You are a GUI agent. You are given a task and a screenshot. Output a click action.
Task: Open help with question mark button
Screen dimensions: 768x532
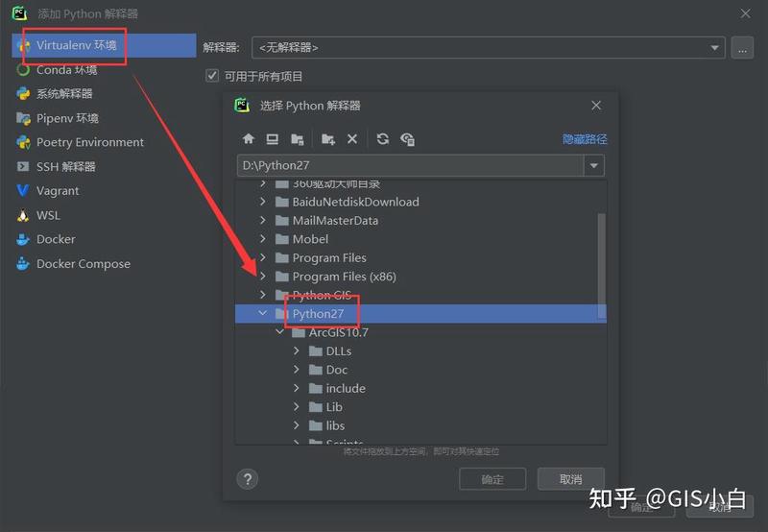click(x=248, y=478)
